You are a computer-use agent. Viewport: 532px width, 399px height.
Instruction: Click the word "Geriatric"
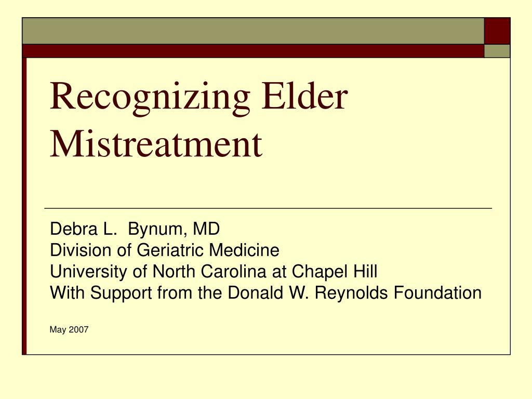[170, 250]
